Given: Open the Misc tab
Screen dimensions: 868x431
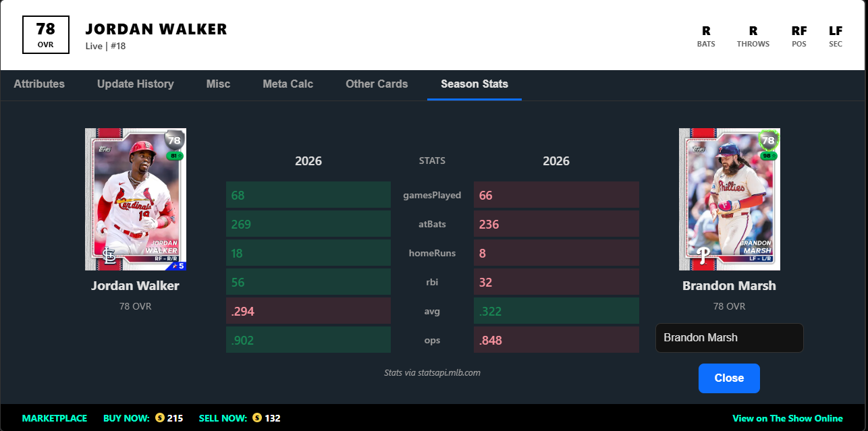Looking at the screenshot, I should (218, 84).
